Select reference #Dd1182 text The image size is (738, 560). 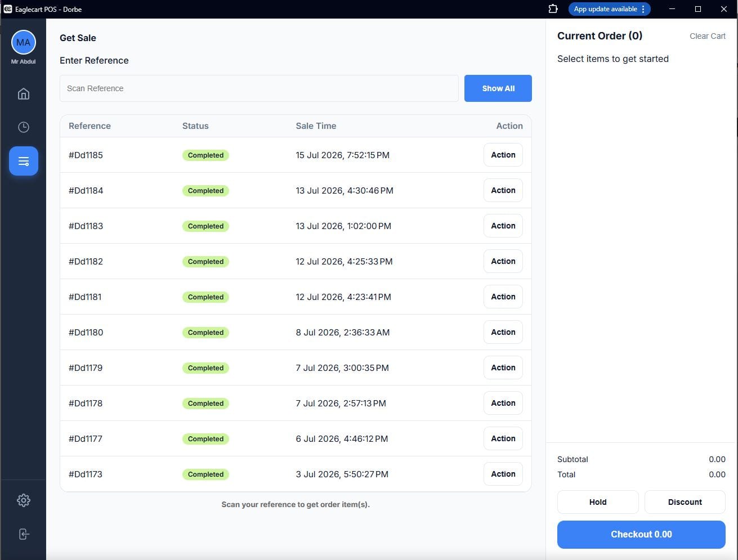click(86, 262)
